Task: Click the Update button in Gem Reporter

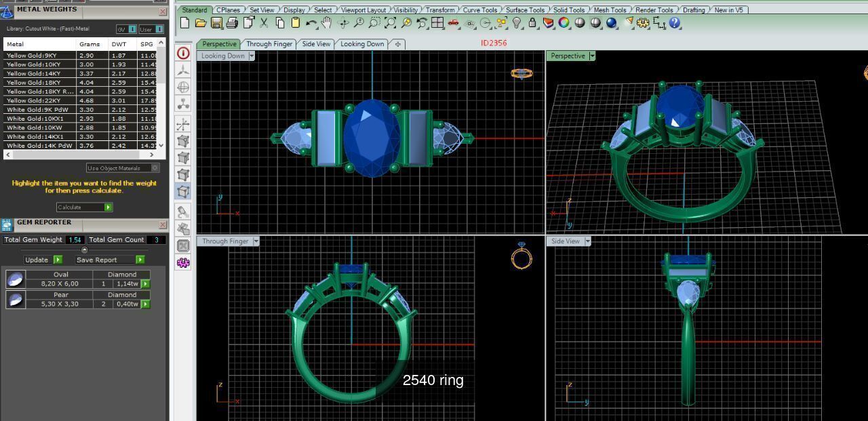Action: point(43,260)
